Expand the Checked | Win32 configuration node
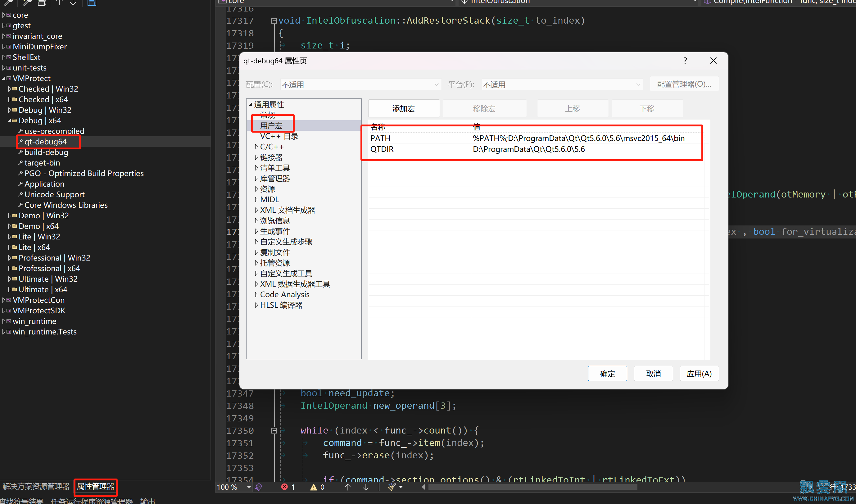Screen dimensions: 856x504 (x=10, y=89)
